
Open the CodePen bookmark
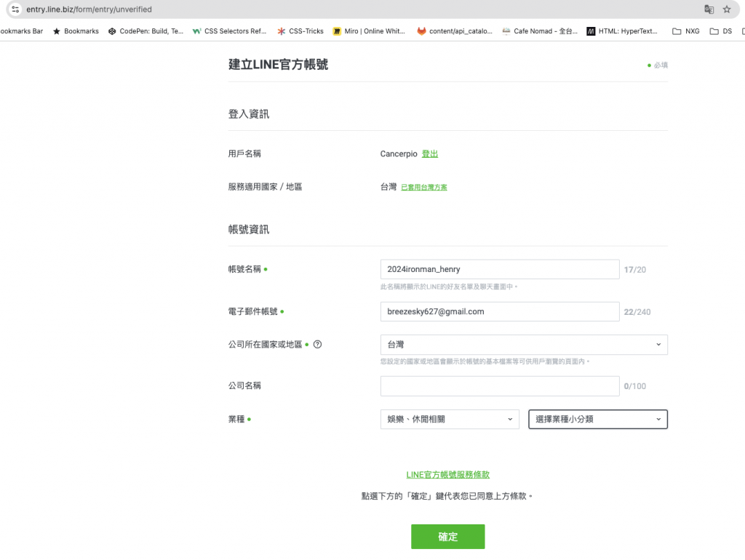pos(146,31)
